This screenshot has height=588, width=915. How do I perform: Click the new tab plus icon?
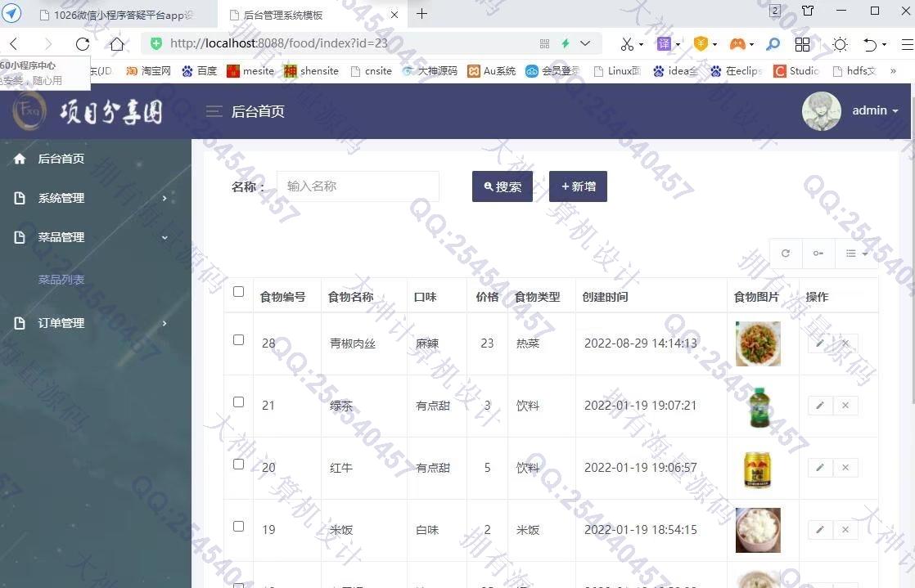[x=422, y=13]
